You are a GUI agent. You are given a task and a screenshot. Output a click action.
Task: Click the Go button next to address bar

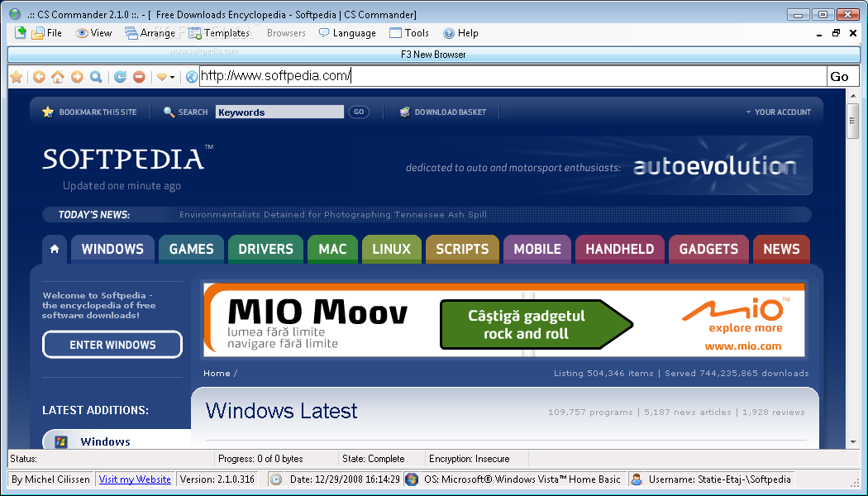(x=842, y=76)
